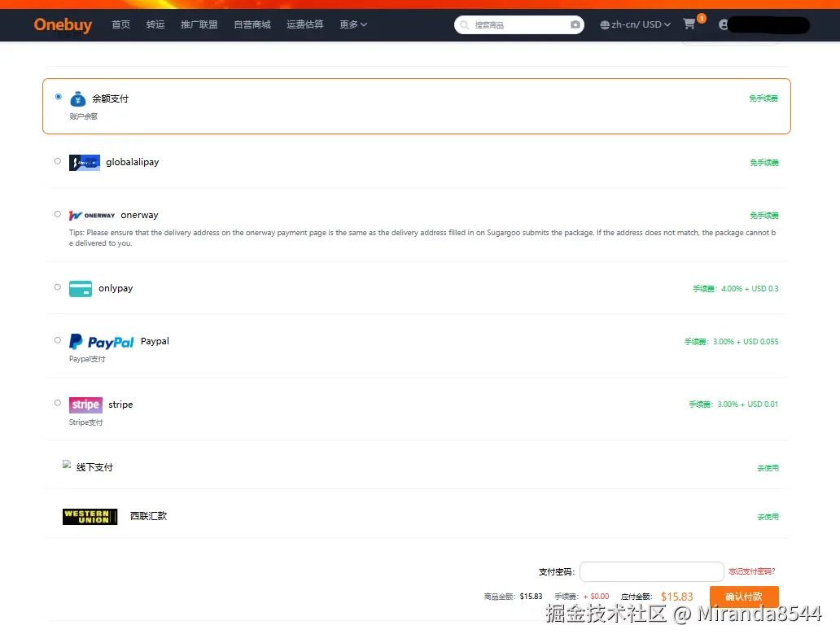Click 去使用 for 西联汇款

(x=768, y=517)
